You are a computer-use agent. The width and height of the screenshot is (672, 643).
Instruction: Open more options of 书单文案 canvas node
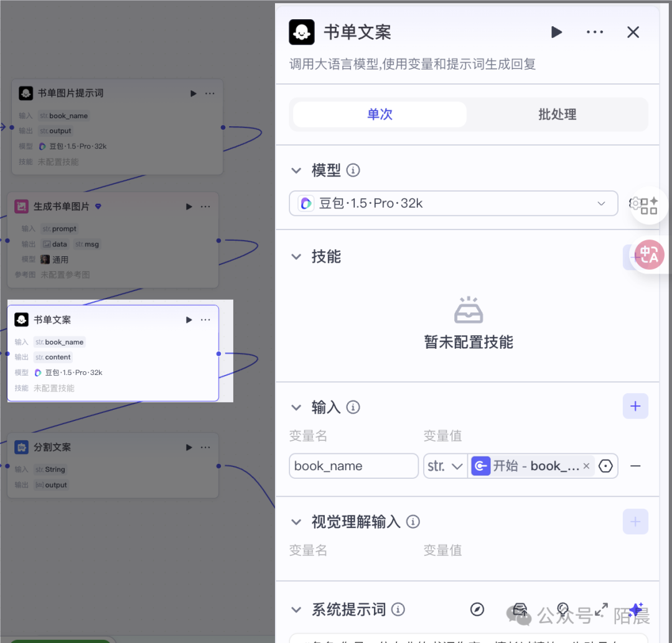(x=205, y=320)
